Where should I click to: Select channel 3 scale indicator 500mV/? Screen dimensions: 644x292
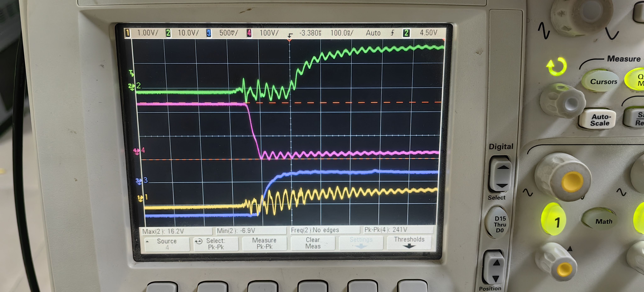click(228, 33)
